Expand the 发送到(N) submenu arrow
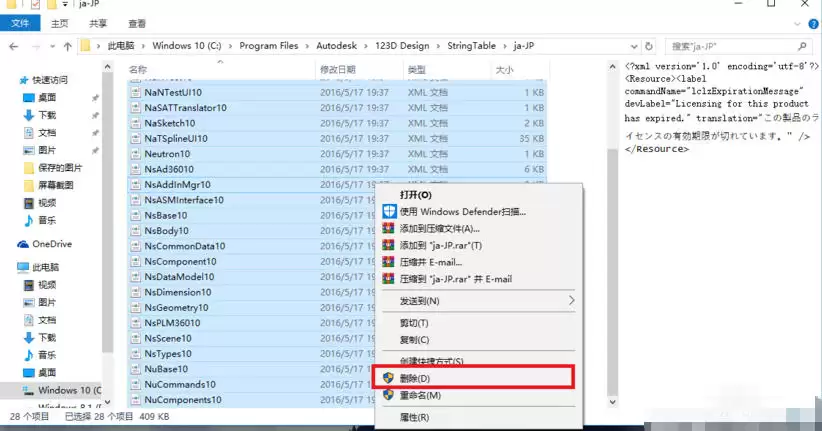The width and height of the screenshot is (822, 431). coord(571,300)
